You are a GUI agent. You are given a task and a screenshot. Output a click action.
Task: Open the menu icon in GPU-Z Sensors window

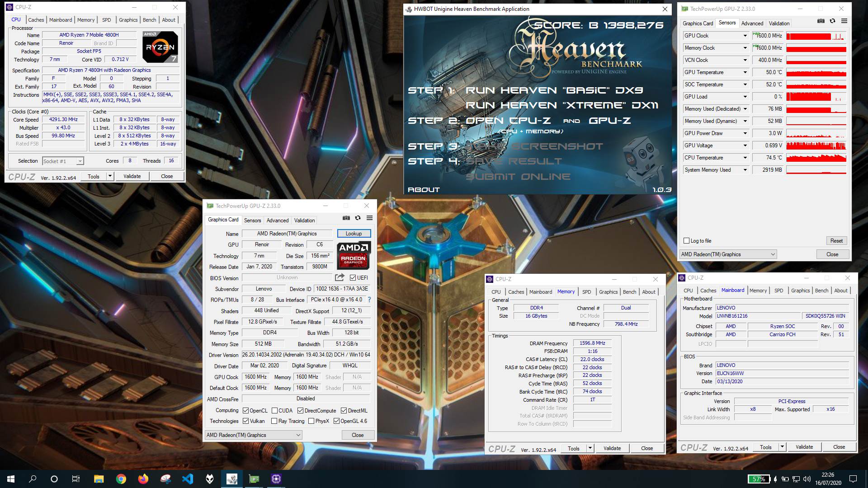click(844, 21)
